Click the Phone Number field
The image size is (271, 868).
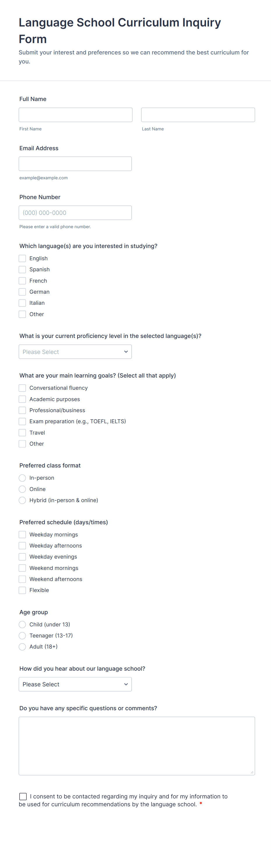coord(75,212)
